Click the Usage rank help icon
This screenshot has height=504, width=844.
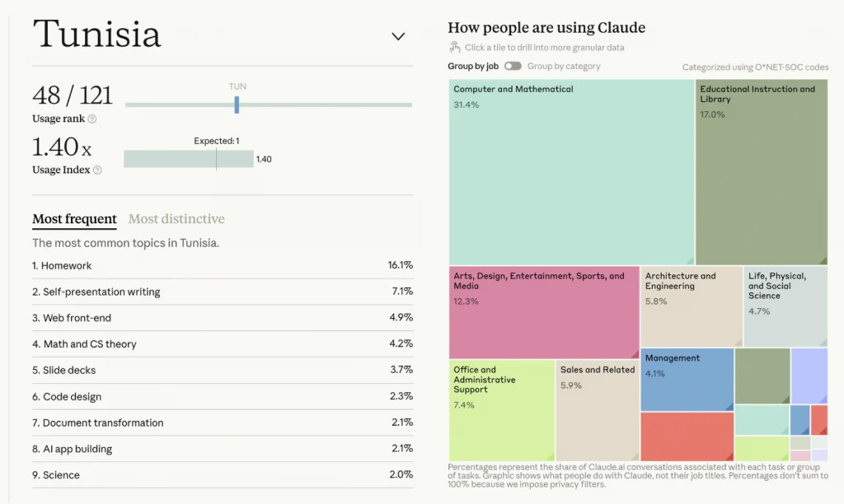(x=92, y=119)
